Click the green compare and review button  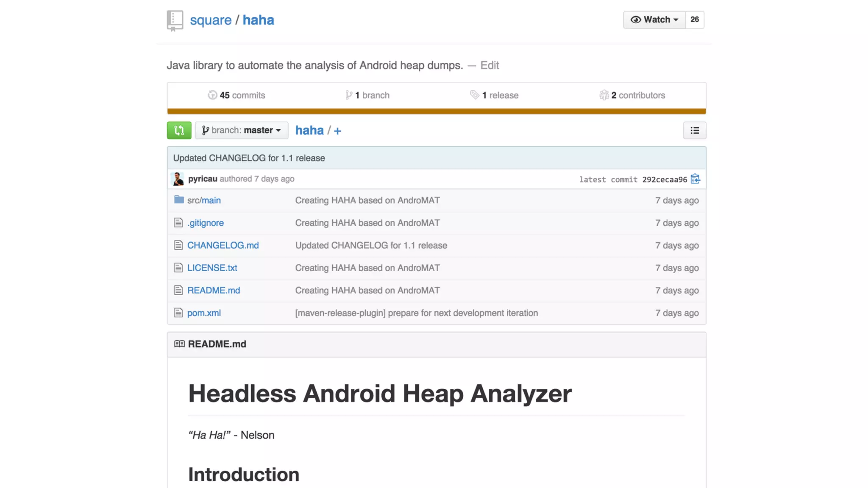click(x=179, y=130)
